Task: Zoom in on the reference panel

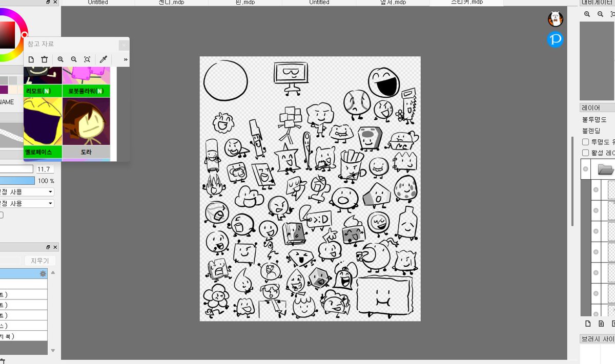Action: 60,59
